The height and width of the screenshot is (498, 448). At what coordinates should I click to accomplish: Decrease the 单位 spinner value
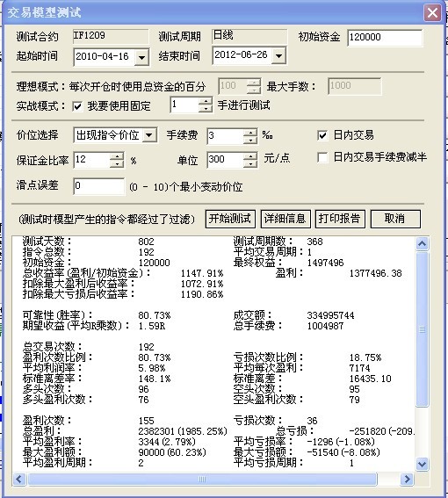[250, 163]
